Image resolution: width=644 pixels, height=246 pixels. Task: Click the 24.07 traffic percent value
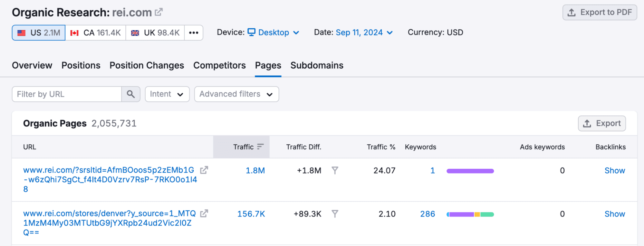pos(384,171)
